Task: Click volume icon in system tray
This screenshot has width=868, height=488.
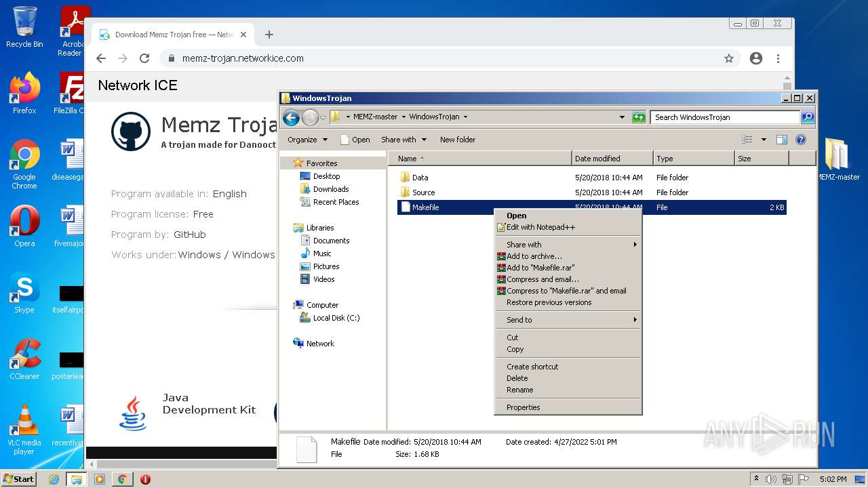Action: (x=771, y=479)
